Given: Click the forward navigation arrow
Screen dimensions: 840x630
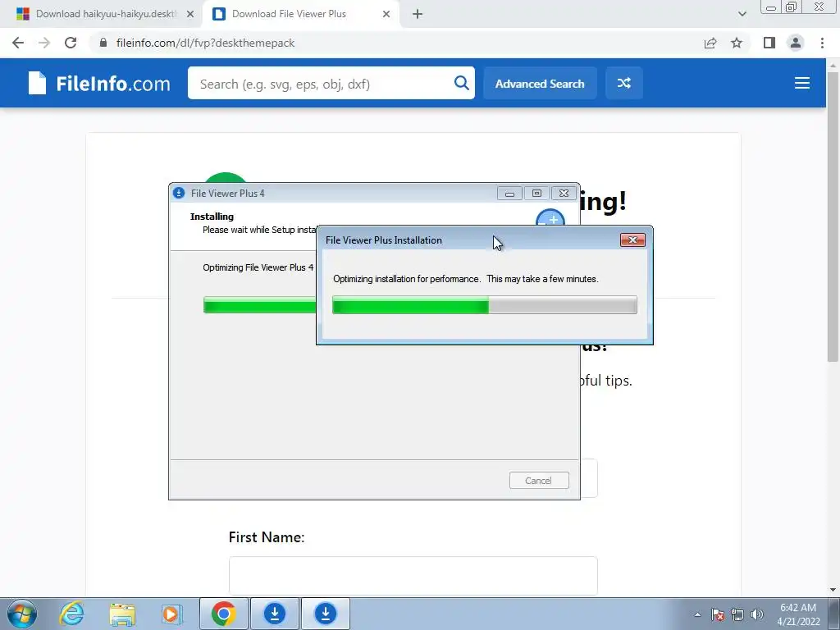Looking at the screenshot, I should click(x=44, y=43).
